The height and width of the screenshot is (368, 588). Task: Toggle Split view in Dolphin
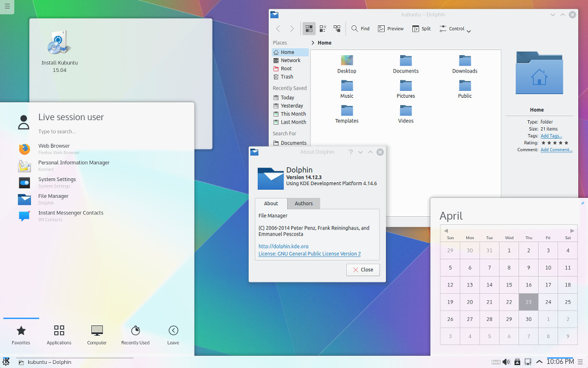point(421,29)
